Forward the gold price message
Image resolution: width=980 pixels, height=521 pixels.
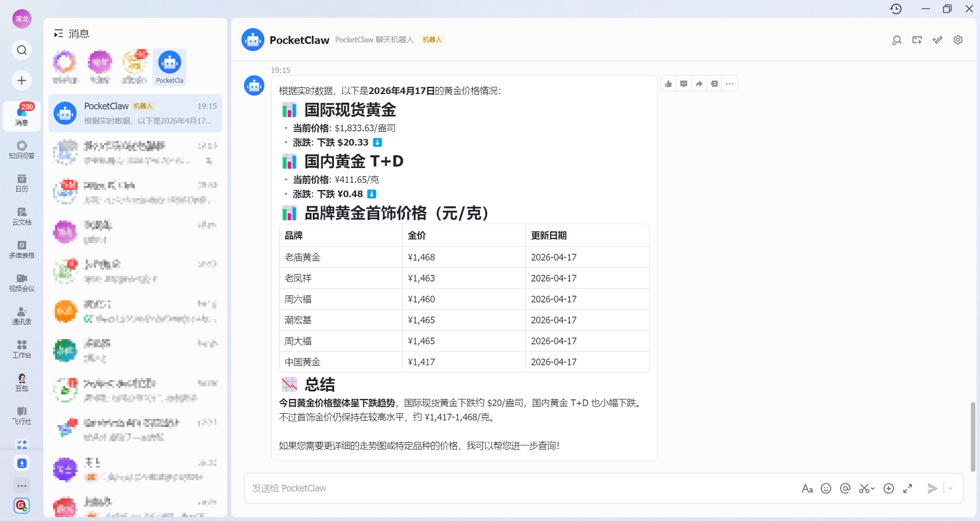(699, 84)
